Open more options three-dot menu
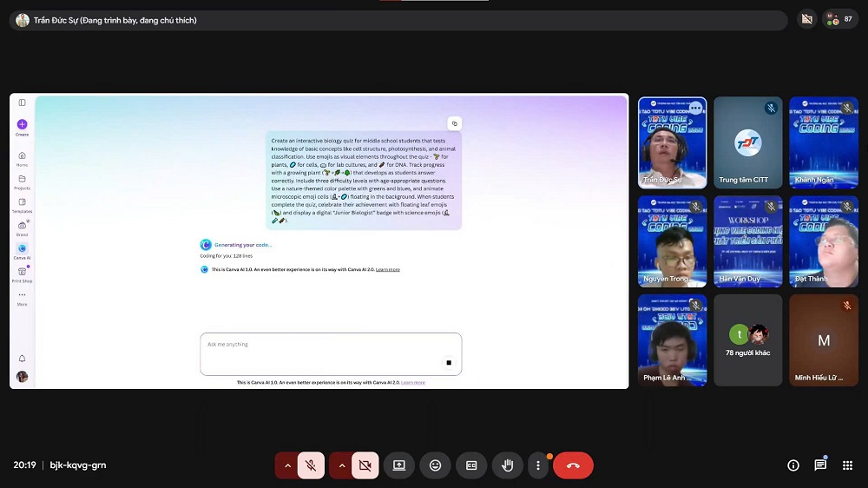 [538, 465]
